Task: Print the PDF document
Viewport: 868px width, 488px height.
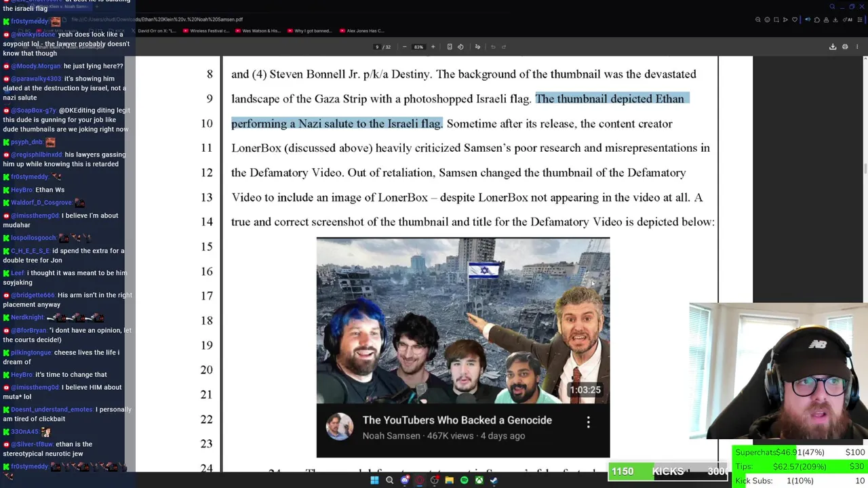Action: point(845,47)
